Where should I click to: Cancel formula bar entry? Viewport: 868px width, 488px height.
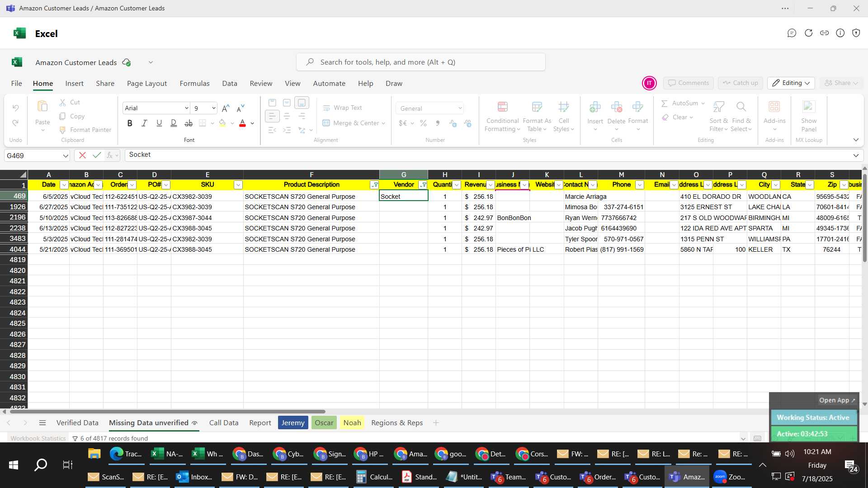pos(82,155)
